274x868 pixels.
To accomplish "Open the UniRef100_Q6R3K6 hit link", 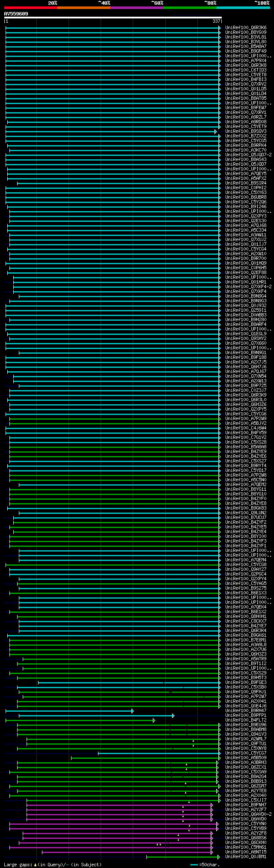I will coord(246,28).
